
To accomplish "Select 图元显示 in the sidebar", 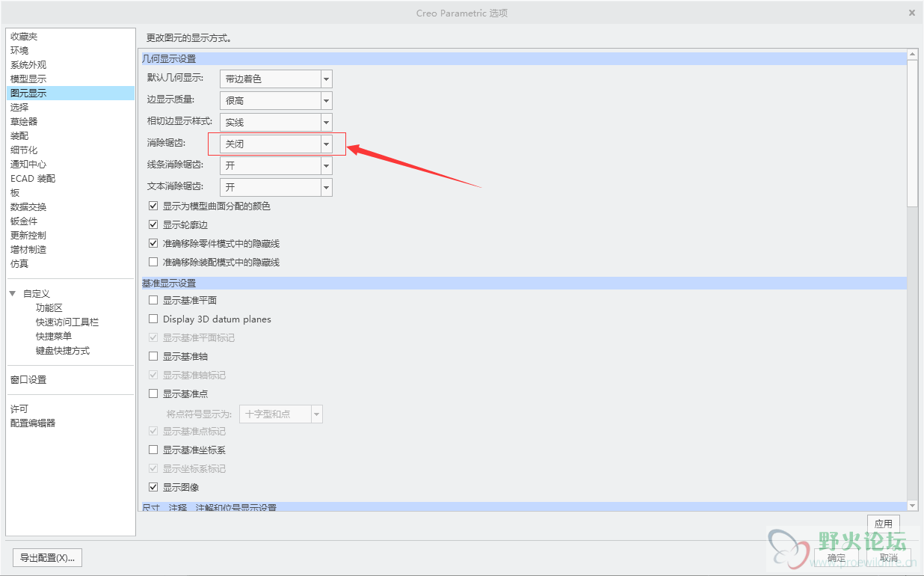I will pyautogui.click(x=71, y=94).
